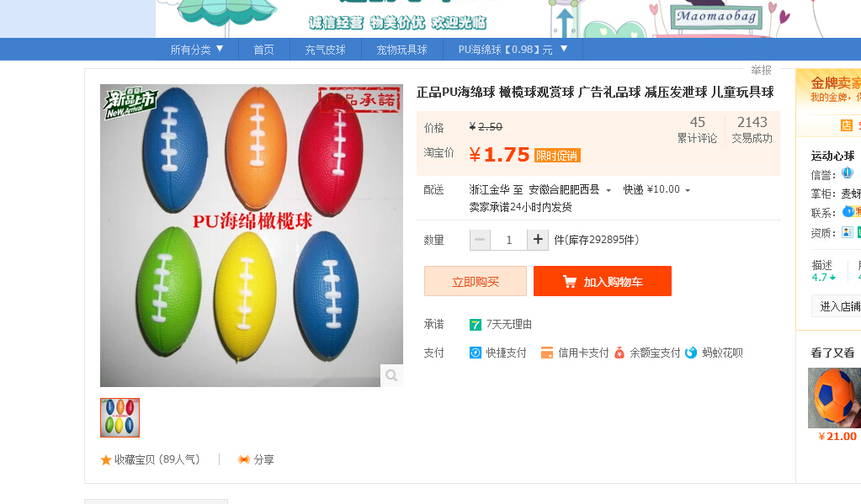Image resolution: width=861 pixels, height=504 pixels.
Task: Click the 蚂蚁花呗 payment icon
Action: pyautogui.click(x=691, y=353)
